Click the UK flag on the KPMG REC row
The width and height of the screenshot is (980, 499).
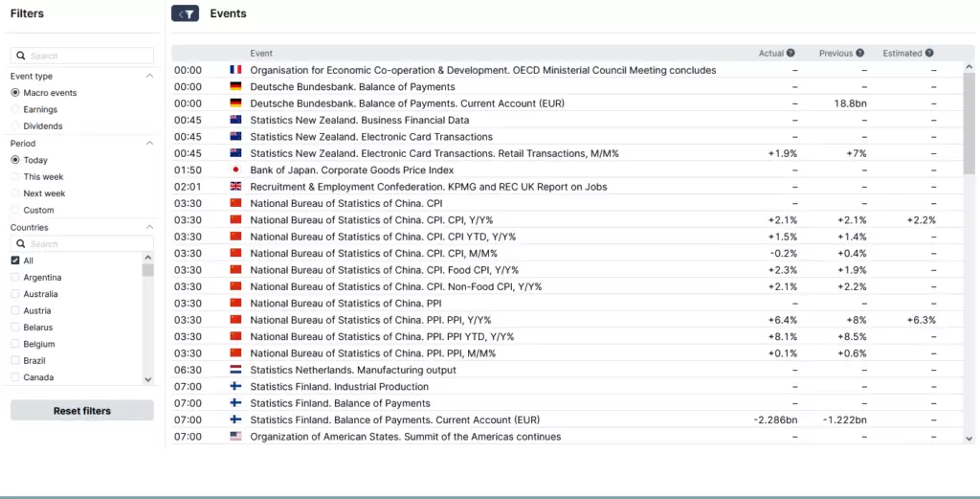pyautogui.click(x=235, y=187)
